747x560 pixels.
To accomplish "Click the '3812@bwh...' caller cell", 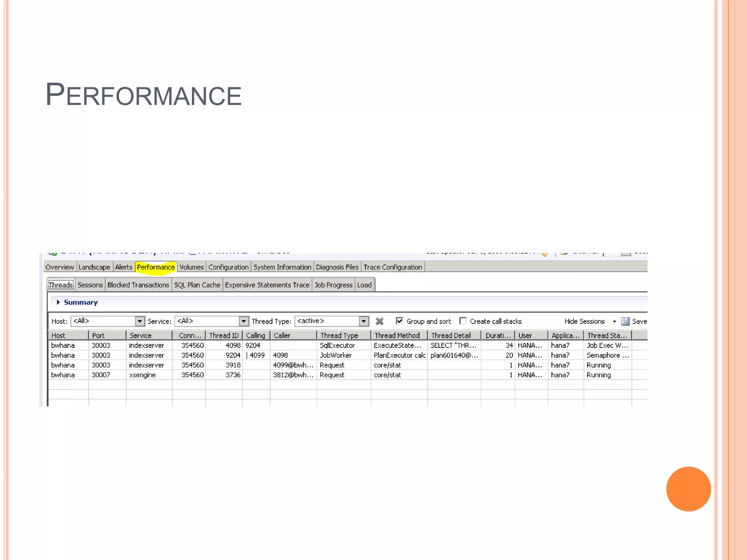I will point(293,375).
